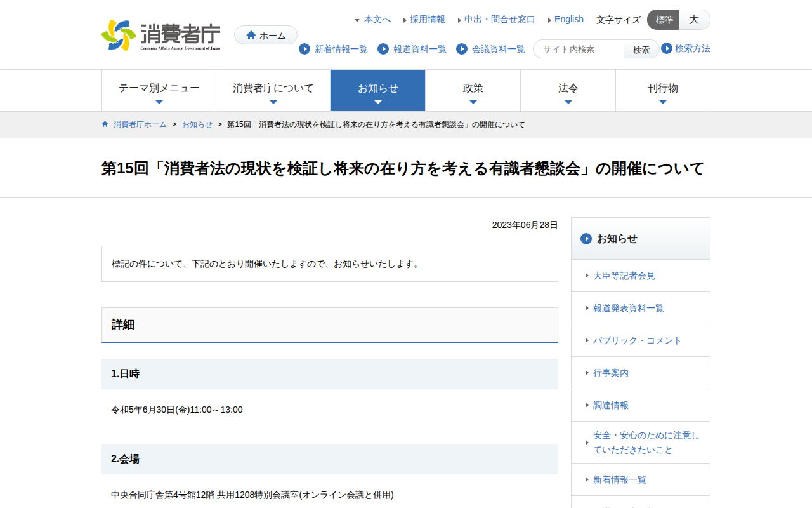
Task: Go to お知らせ breadcrumb link
Action: click(x=197, y=124)
